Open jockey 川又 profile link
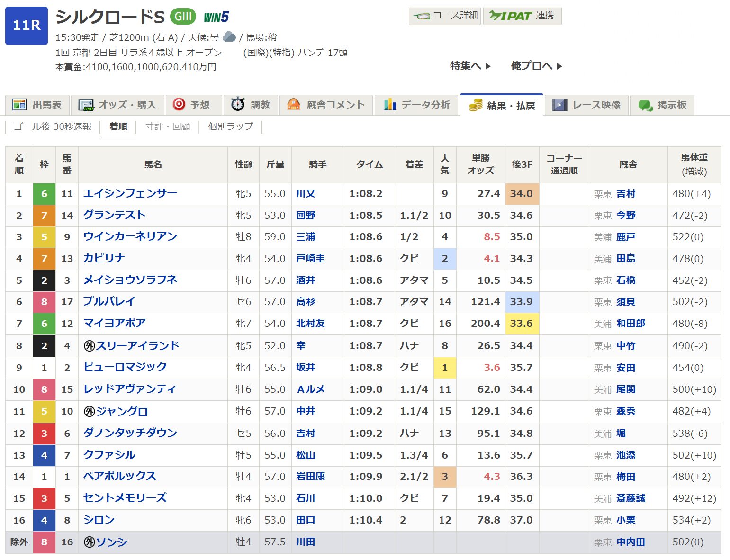Screen dimensions: 730x560 [306, 194]
